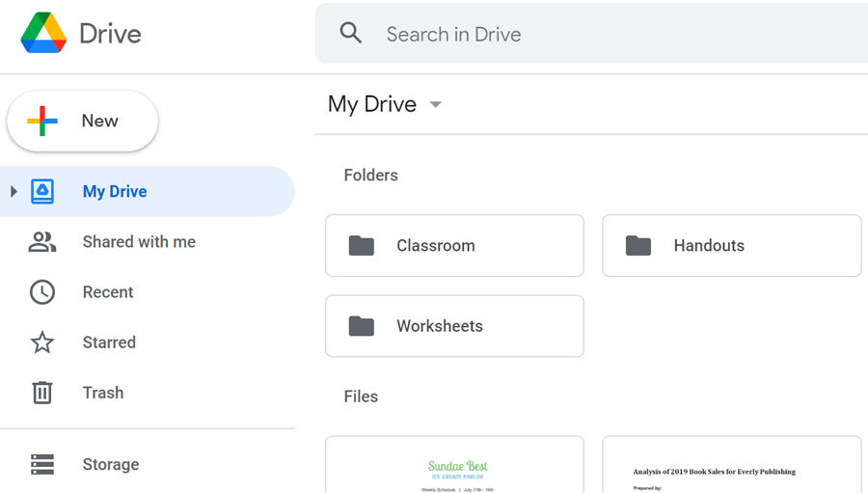The height and width of the screenshot is (493, 868).
Task: Type in the Search in Drive field
Action: pyautogui.click(x=579, y=34)
